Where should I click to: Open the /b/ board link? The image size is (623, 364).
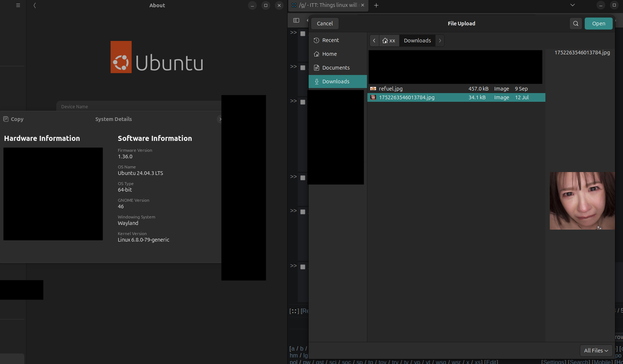302,349
